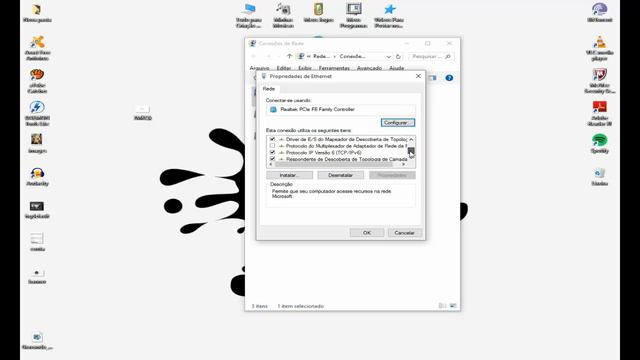Uncheck Driver de E/S do Mapeador checkbox
Viewport: 640px width, 360px height.
pos(272,139)
